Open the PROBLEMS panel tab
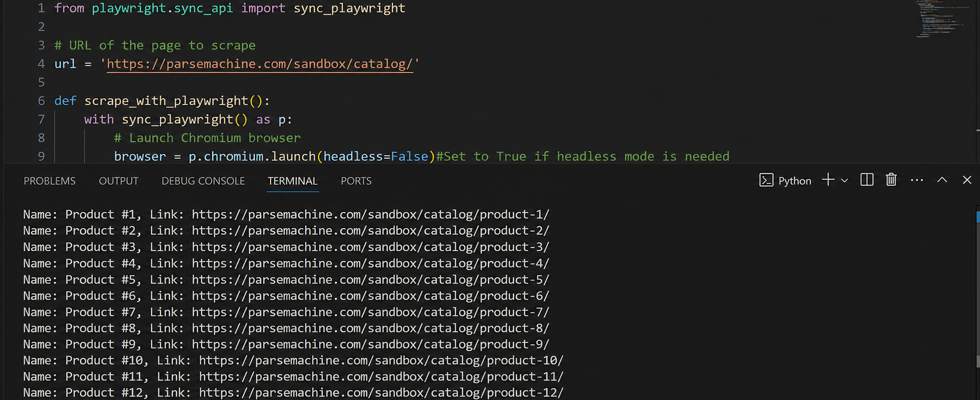 [49, 181]
